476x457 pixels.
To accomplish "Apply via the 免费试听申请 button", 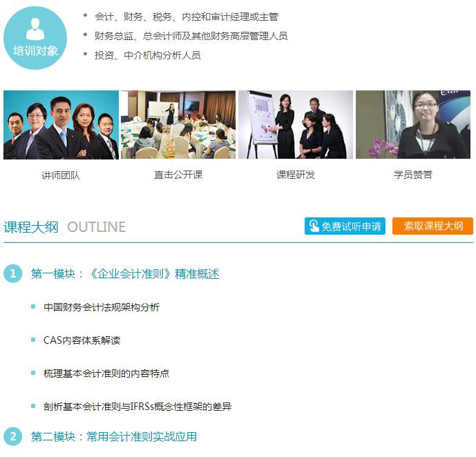I will coord(345,226).
